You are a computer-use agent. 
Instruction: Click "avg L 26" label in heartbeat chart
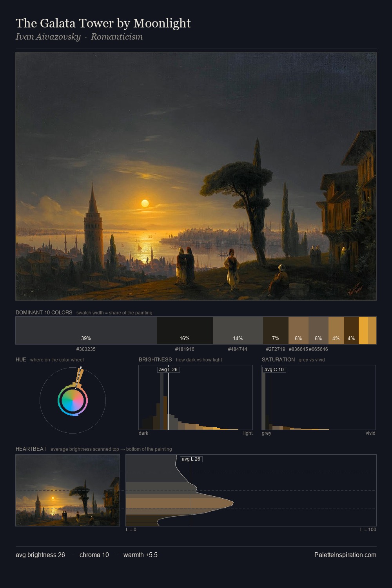coord(191,459)
